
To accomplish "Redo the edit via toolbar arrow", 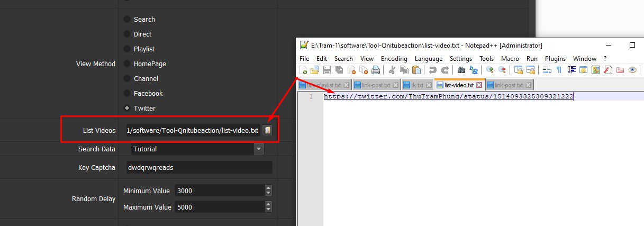I will pyautogui.click(x=445, y=70).
